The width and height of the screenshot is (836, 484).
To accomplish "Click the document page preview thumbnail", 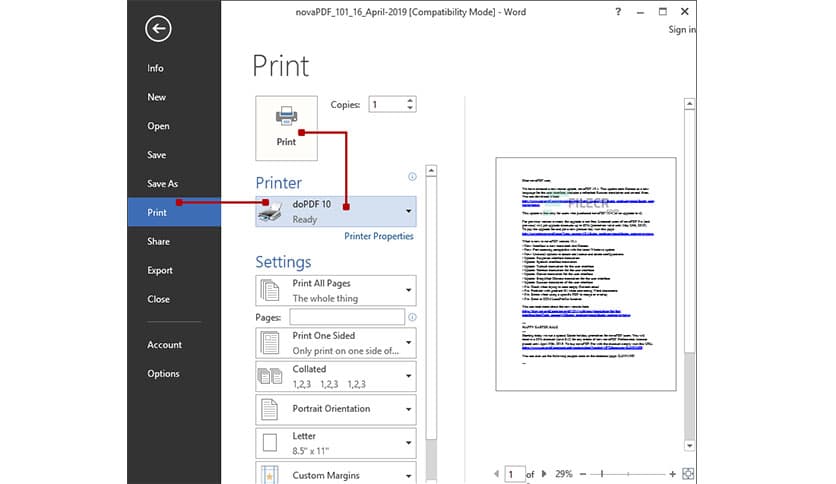I will 586,274.
